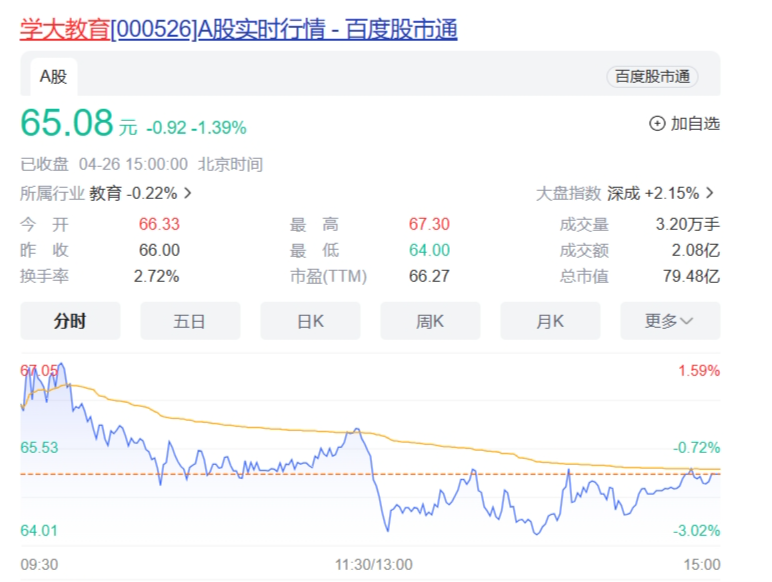Open the 教育 -0.22% industry link

tap(133, 193)
